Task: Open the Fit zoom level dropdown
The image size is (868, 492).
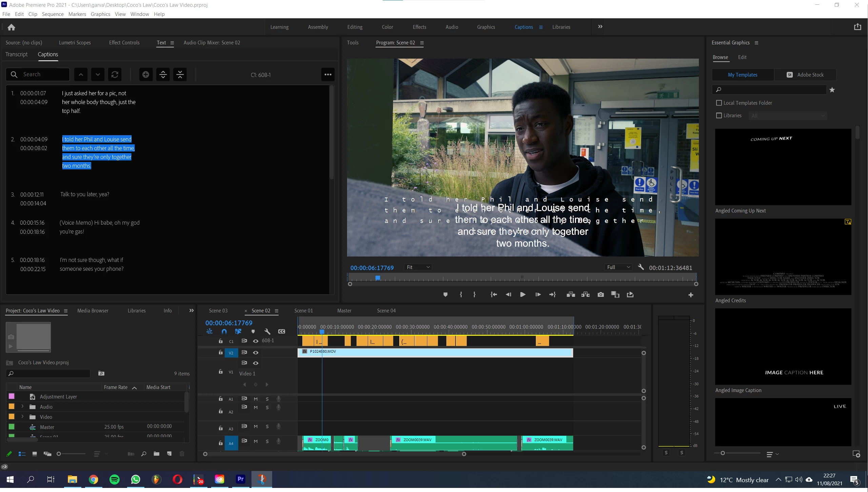Action: [x=418, y=267]
